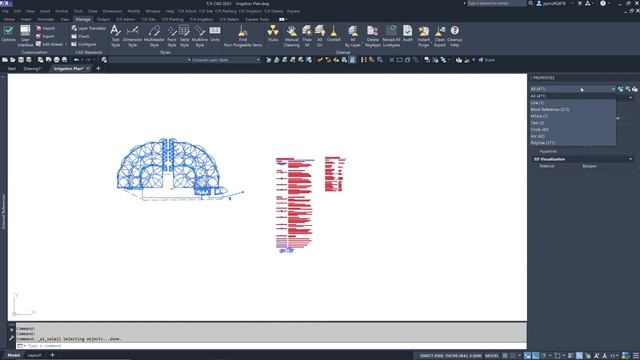Viewport: 640px width, 360px height.
Task: Select 'Polyline' entry in the list
Action: pyautogui.click(x=572, y=143)
